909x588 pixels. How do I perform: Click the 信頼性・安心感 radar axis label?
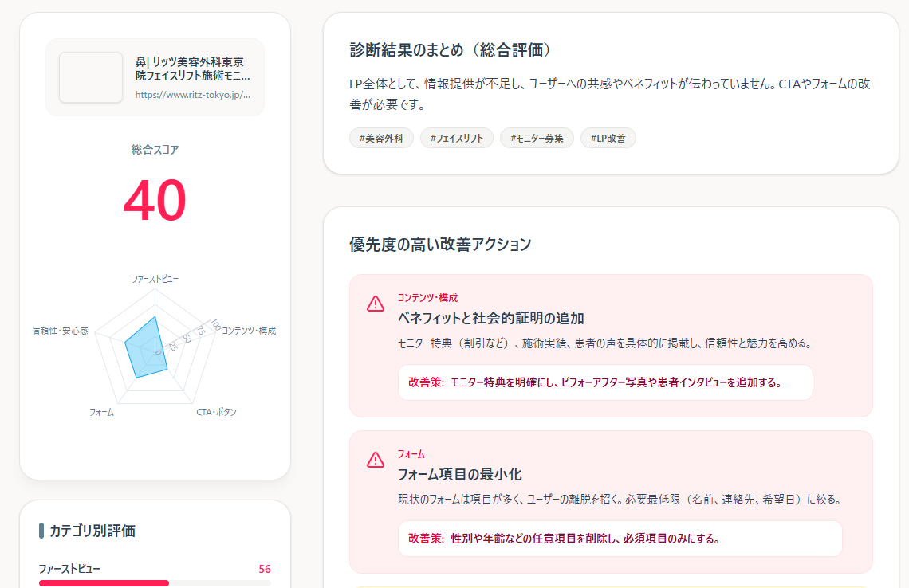click(x=61, y=331)
